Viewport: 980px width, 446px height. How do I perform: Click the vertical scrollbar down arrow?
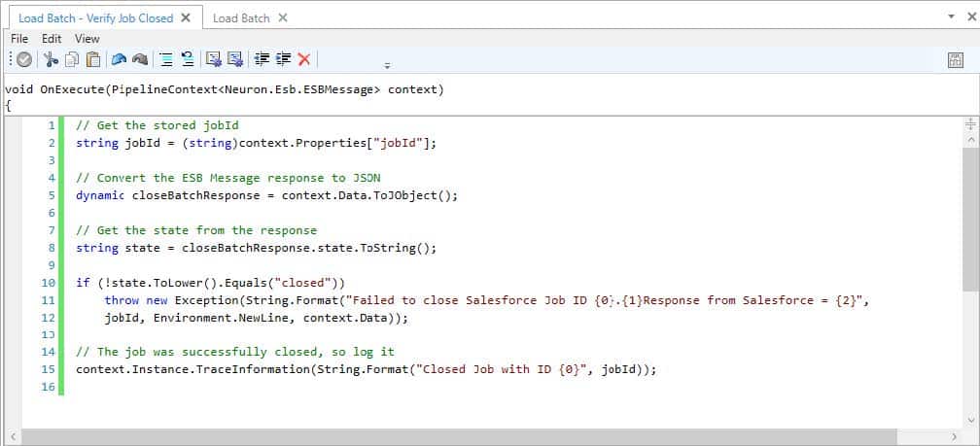(970, 420)
